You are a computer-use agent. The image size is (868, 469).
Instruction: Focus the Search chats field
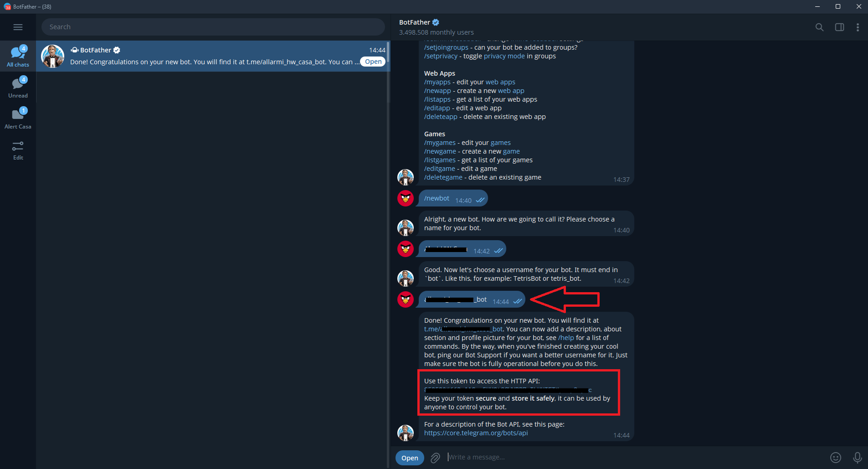click(x=213, y=27)
